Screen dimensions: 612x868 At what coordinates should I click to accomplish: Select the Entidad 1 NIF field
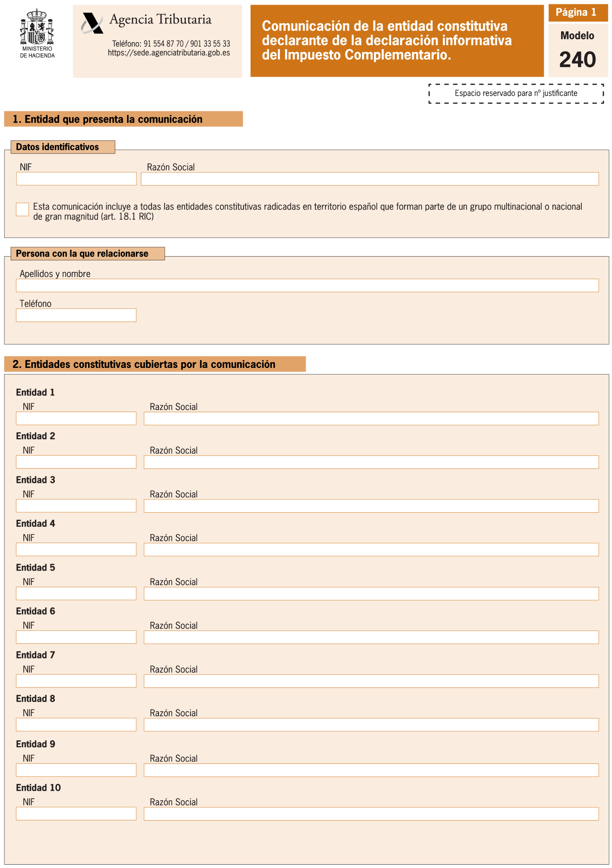tap(76, 418)
